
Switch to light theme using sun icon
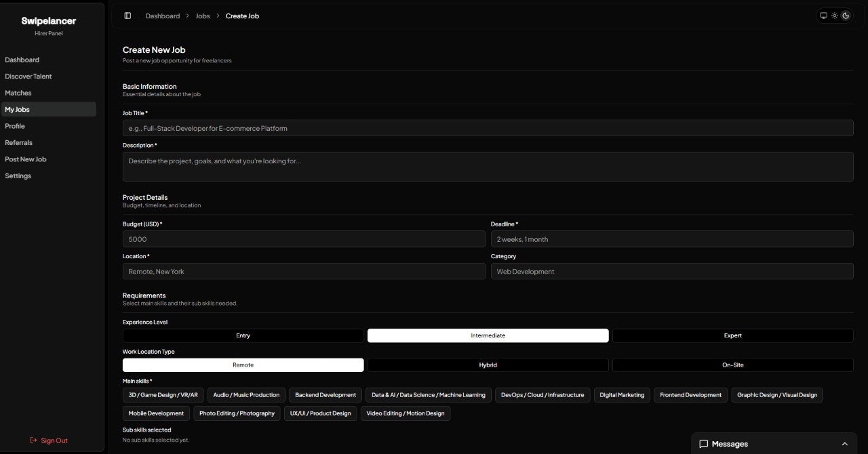834,15
